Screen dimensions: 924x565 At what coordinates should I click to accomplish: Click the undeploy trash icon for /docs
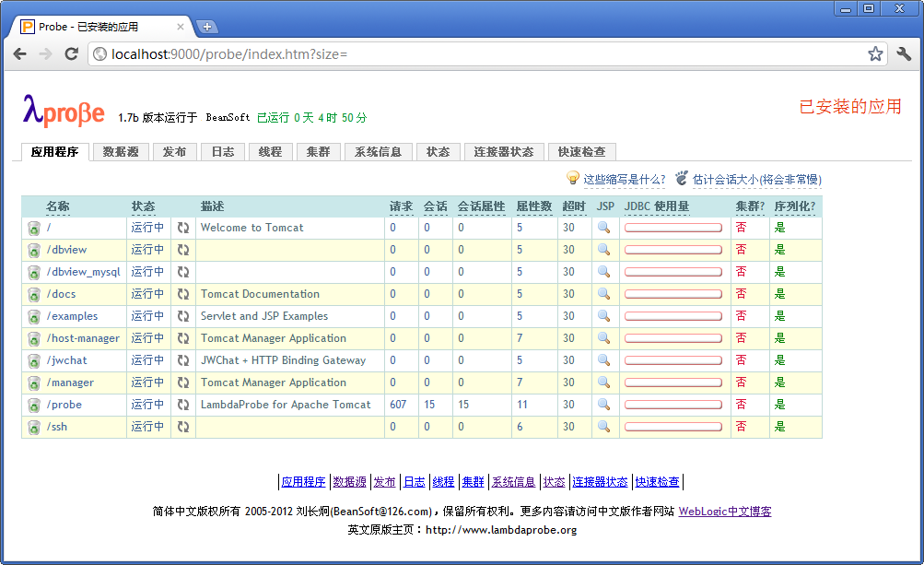click(x=34, y=294)
